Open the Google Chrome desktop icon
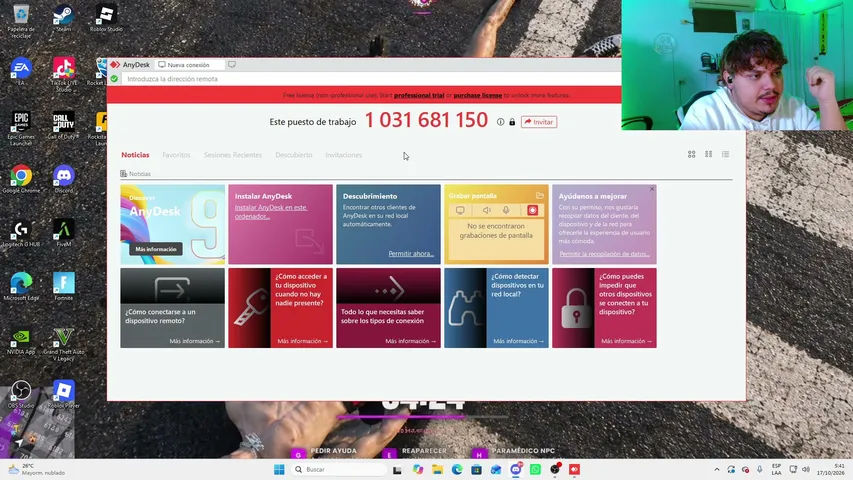This screenshot has height=480, width=853. 21,179
